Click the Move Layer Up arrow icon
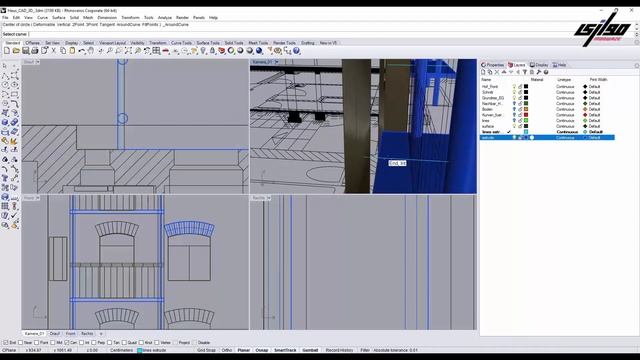 [x=504, y=72]
